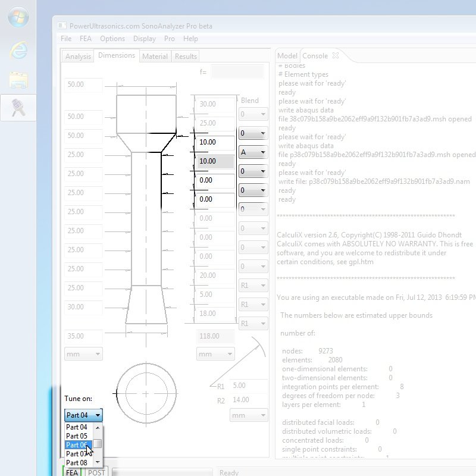Open Windows Explorer from the taskbar
Image resolution: width=476 pixels, height=476 pixels.
tap(18, 80)
